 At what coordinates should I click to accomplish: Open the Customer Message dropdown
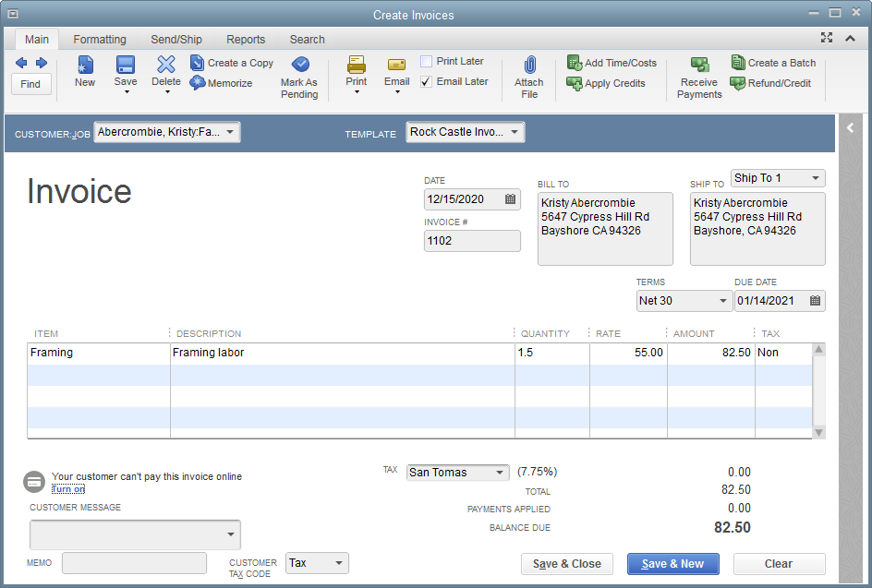point(230,534)
